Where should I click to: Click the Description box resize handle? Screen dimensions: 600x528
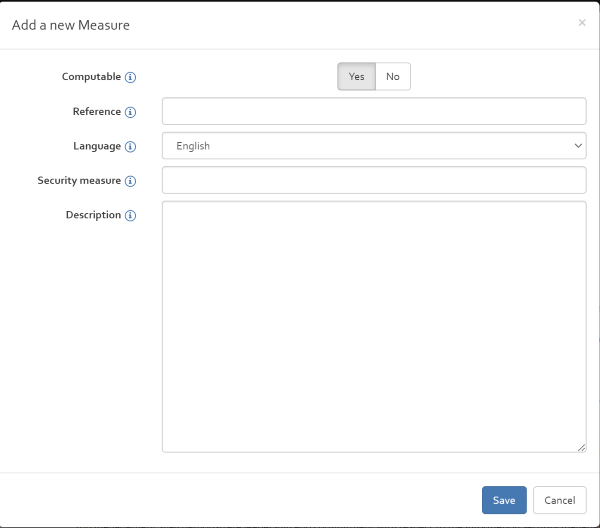[582, 448]
